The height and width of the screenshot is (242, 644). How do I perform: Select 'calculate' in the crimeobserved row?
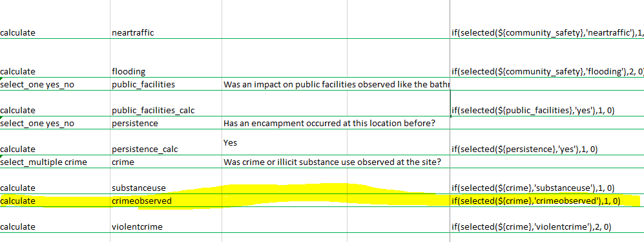click(x=17, y=201)
